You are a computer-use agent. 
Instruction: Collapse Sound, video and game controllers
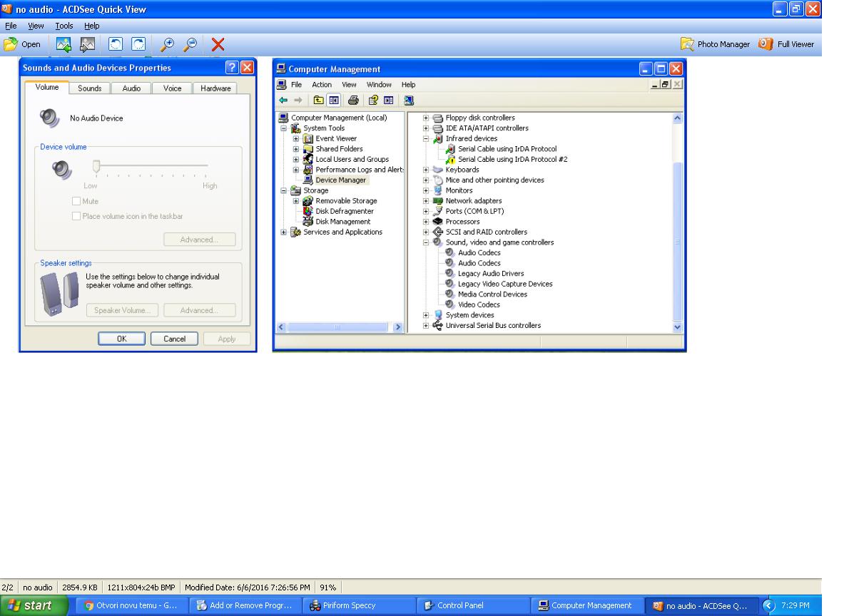pos(427,242)
